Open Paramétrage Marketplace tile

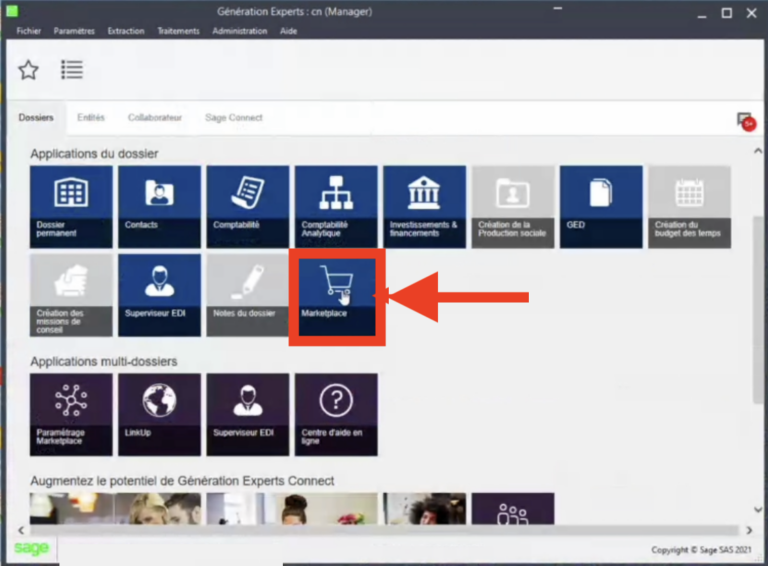[x=71, y=415]
